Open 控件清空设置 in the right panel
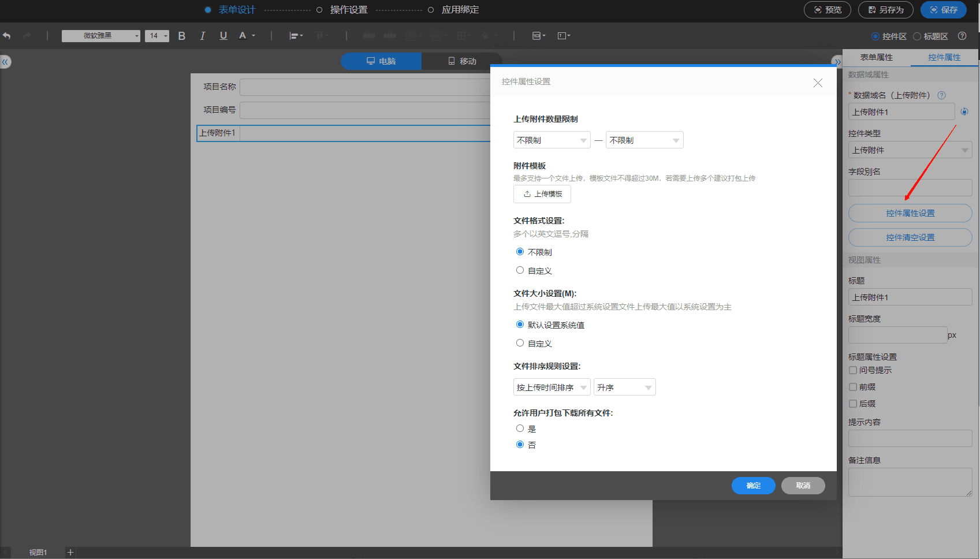Screen dimensions: 980x559 point(910,237)
